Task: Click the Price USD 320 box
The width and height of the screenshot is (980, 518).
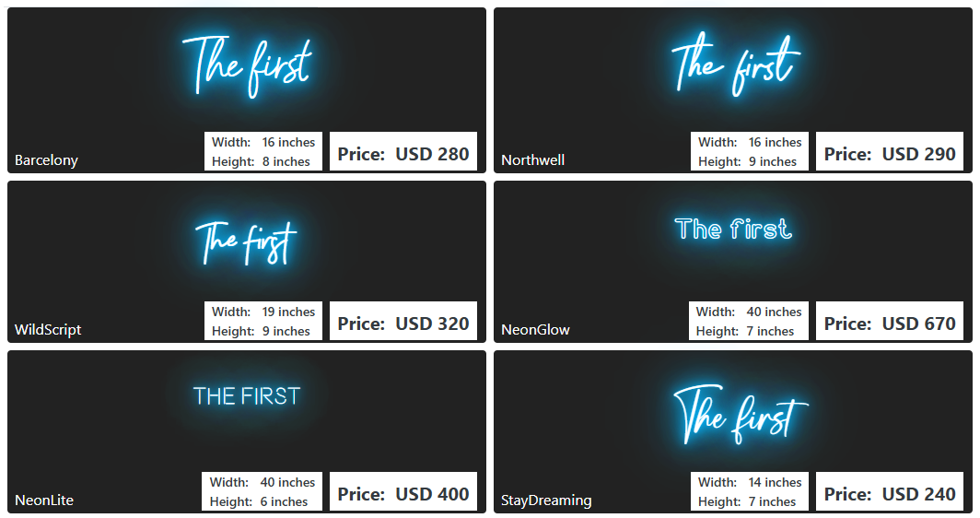Action: tap(403, 321)
